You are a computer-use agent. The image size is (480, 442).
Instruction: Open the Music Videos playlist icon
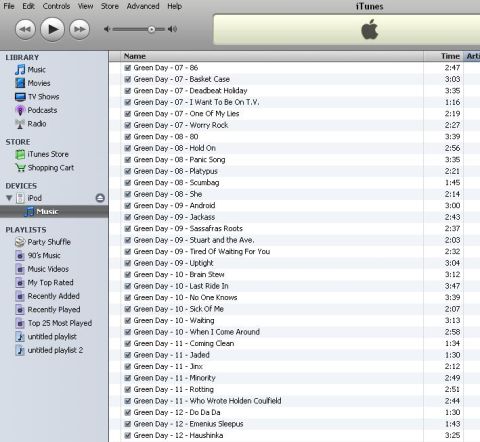[20, 269]
